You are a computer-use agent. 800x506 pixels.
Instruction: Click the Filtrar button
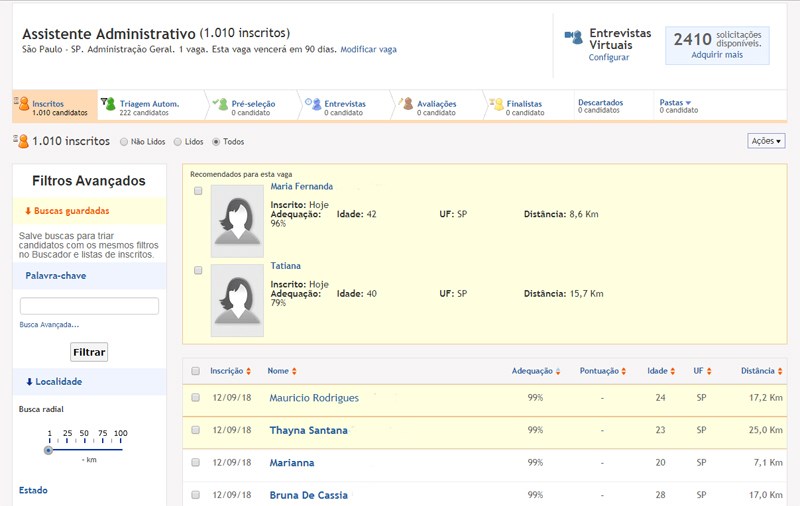pos(89,352)
